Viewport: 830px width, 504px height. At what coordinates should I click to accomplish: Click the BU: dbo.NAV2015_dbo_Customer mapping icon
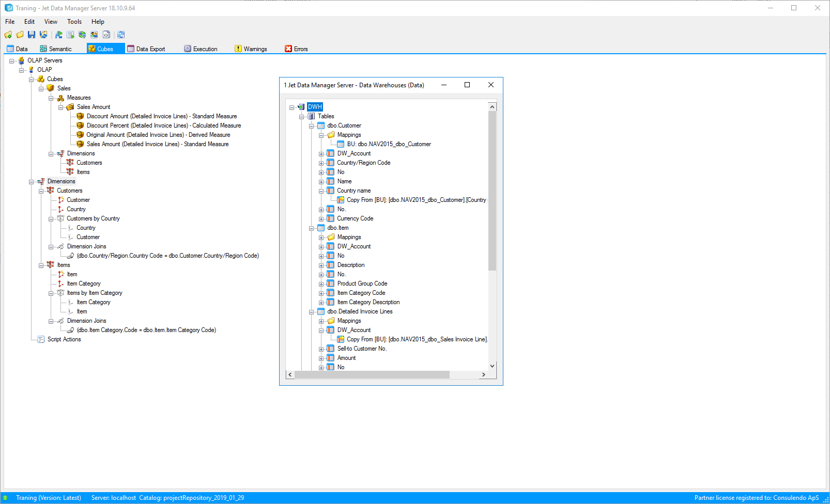coord(341,144)
